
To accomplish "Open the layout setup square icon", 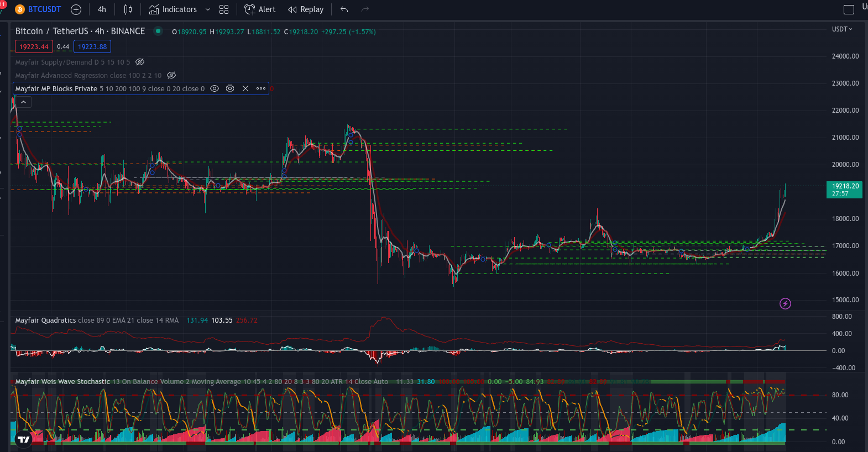I will pyautogui.click(x=849, y=9).
